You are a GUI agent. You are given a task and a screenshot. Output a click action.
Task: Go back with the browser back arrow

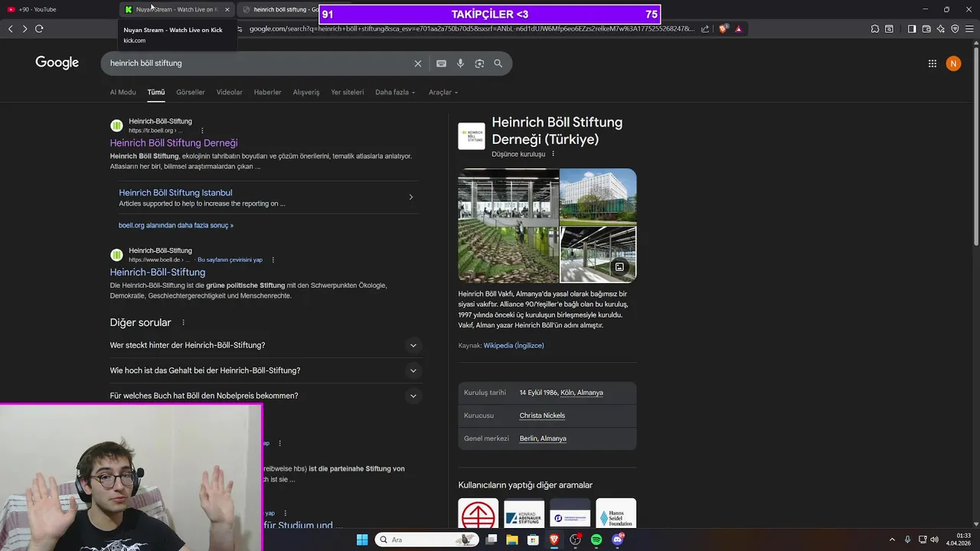pyautogui.click(x=10, y=29)
